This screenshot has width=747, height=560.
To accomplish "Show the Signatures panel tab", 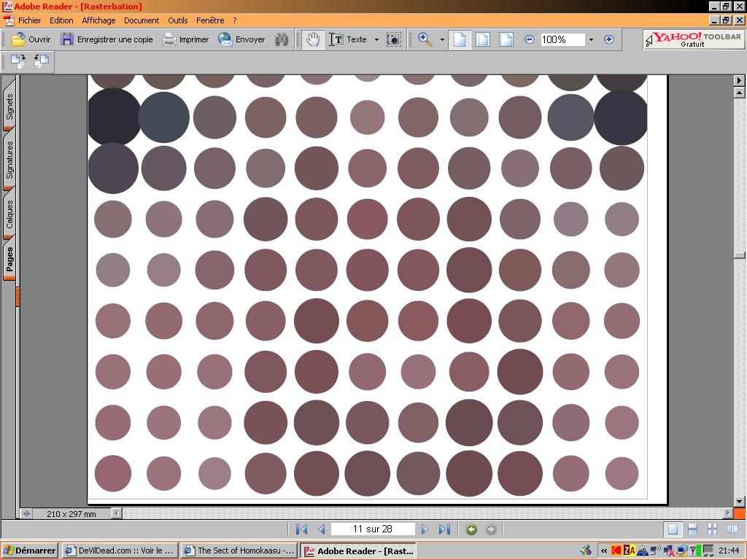I will click(x=9, y=160).
